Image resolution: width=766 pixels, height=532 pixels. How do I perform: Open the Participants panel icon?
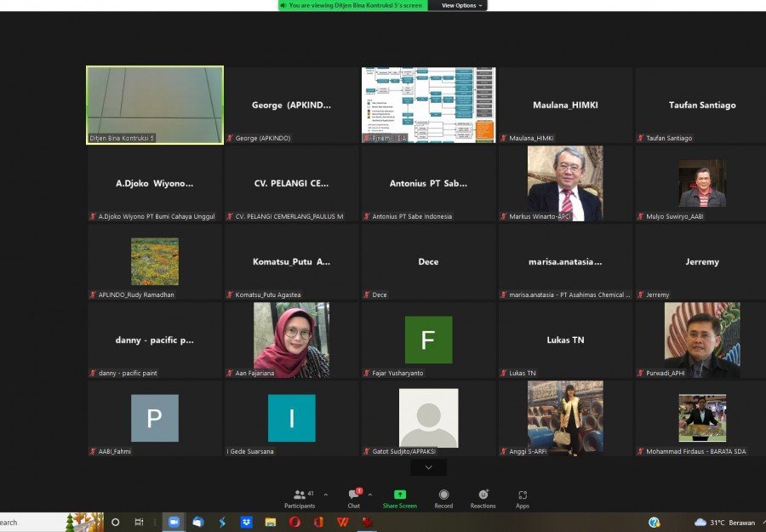[x=300, y=495]
